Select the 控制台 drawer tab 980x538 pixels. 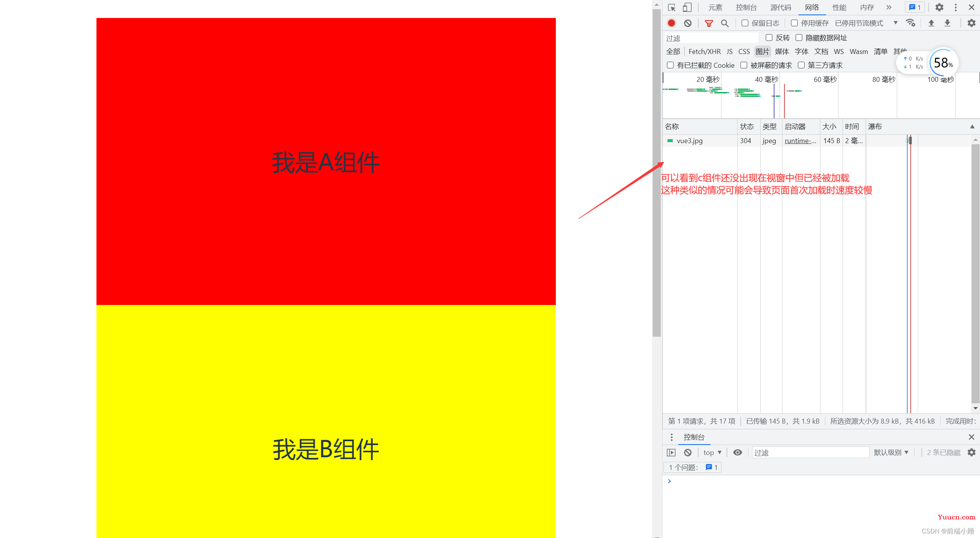[694, 437]
